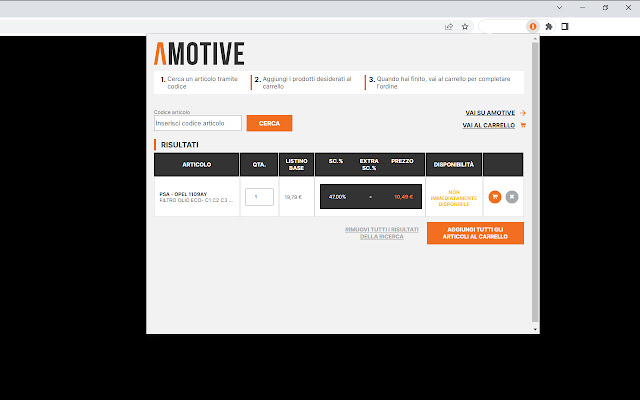Add the PSA - OPEL item to cart
Screen dimensions: 640x400
[495, 197]
